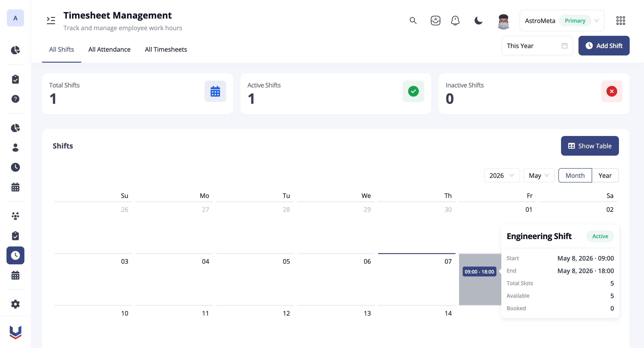Select the Month view radio button
Viewport: 644px width, 348px height.
(575, 175)
